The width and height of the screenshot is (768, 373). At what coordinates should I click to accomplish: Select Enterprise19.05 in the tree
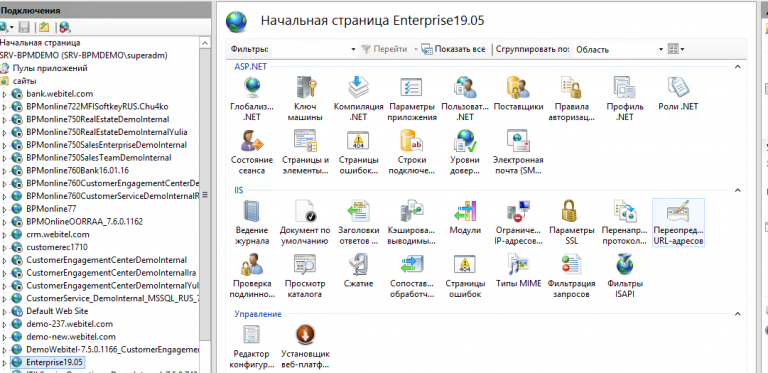[48, 362]
